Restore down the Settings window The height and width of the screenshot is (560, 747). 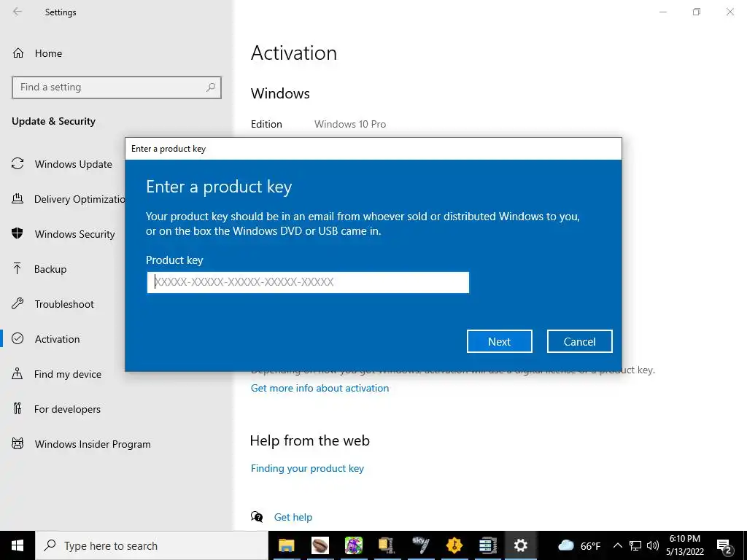pos(697,12)
